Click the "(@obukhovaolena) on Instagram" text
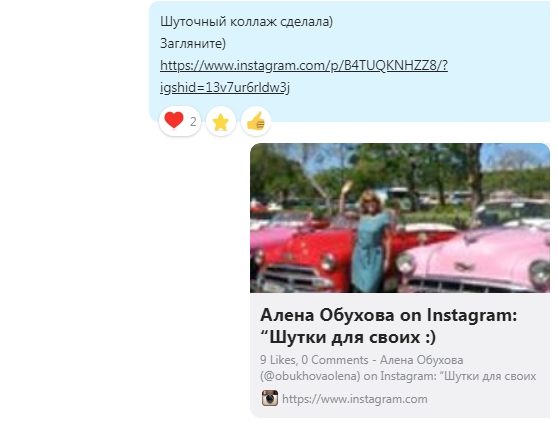Image resolution: width=558 pixels, height=427 pixels. 347,376
